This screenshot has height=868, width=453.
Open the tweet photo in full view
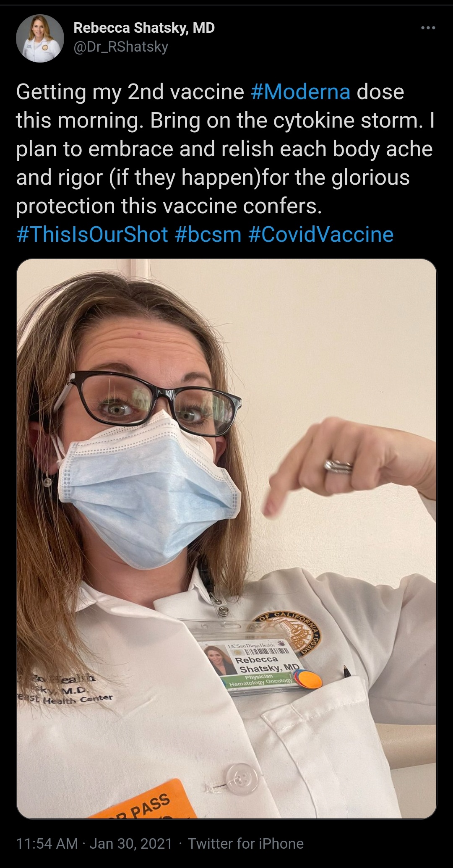[226, 539]
